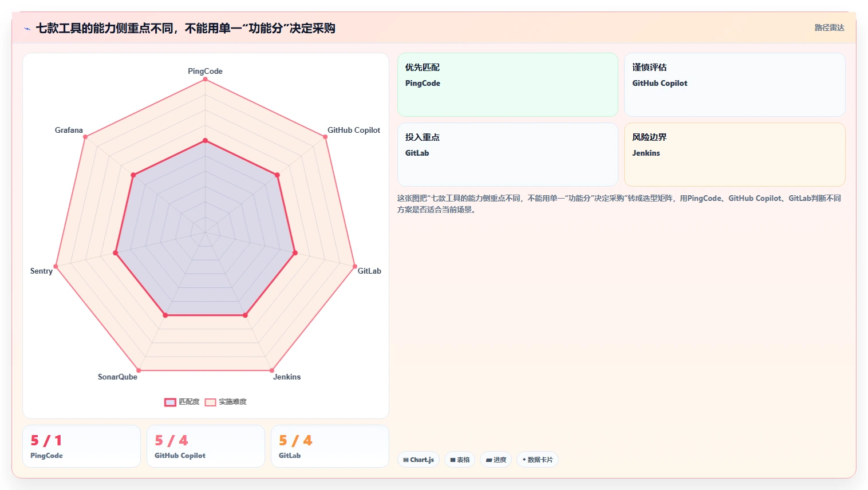
Task: Click the Jenkins axis label on radar
Action: pos(287,377)
